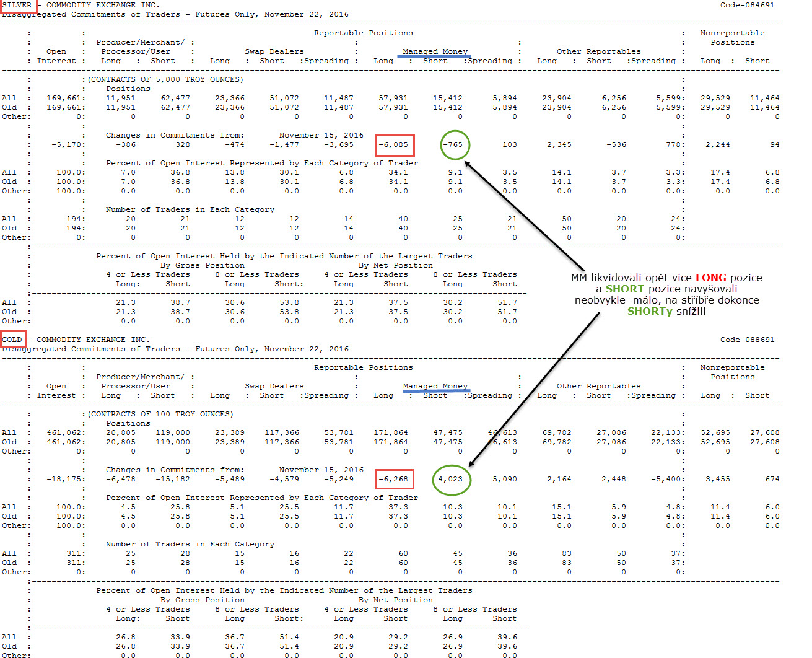
Task: Select 194 traders in silver All row
Action: click(73, 219)
